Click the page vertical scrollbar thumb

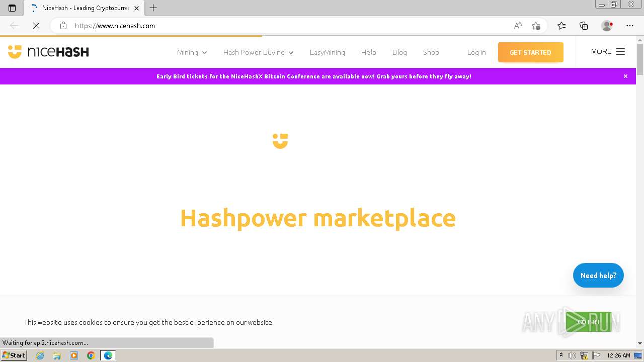pyautogui.click(x=640, y=59)
